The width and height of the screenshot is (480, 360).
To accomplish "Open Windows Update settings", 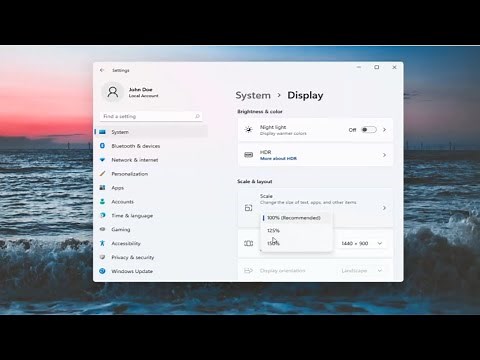I will pos(152,271).
